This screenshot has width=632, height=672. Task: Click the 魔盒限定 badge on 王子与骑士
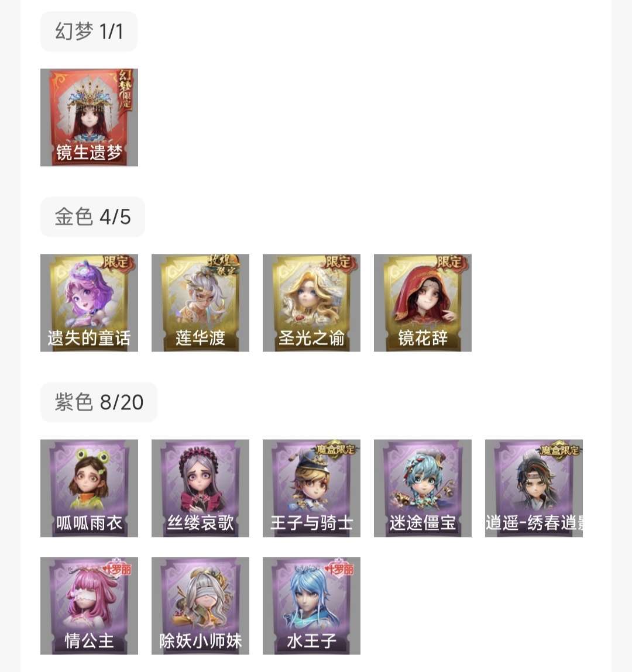[336, 450]
